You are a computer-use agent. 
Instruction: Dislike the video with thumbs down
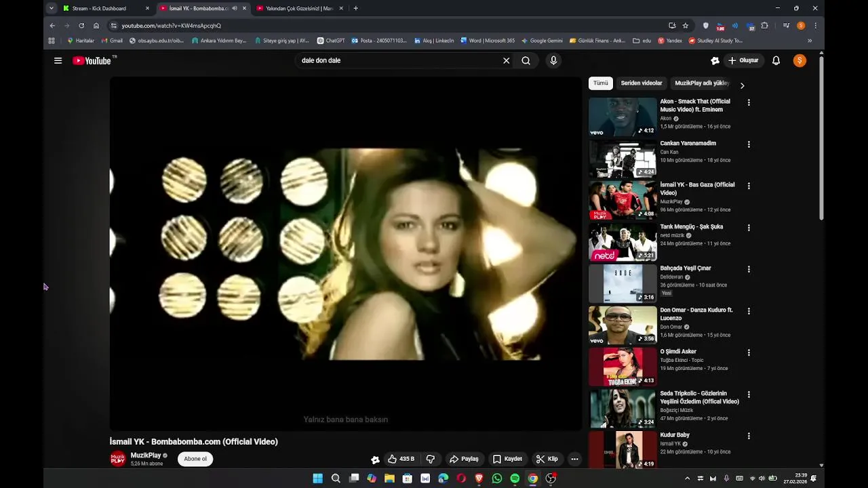click(x=430, y=459)
